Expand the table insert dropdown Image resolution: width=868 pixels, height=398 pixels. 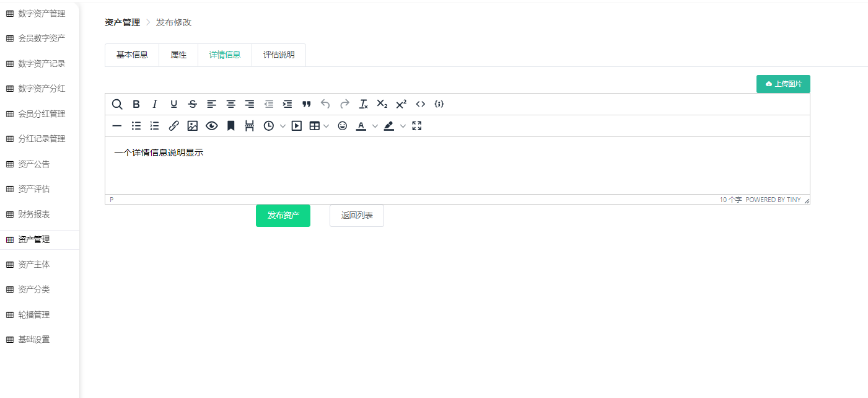point(327,126)
